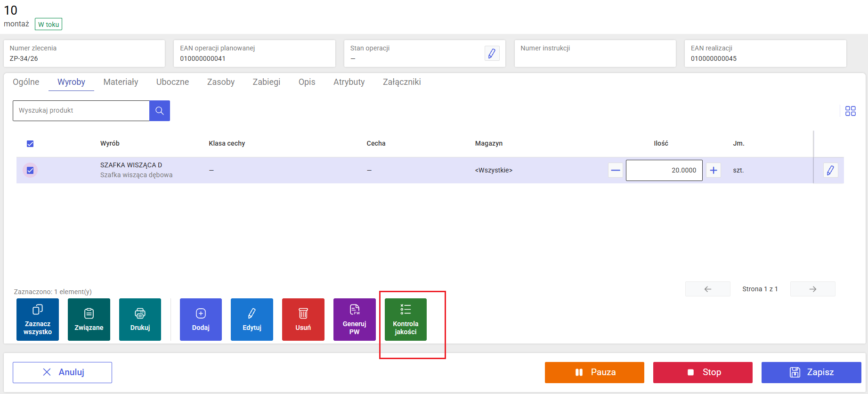Click the red Stop button
This screenshot has width=868, height=394.
pyautogui.click(x=703, y=372)
